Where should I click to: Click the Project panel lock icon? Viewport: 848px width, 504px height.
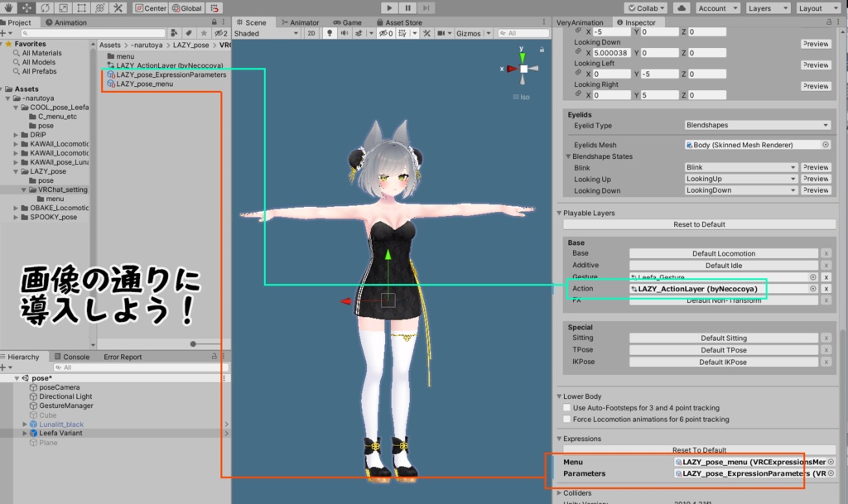(x=214, y=22)
